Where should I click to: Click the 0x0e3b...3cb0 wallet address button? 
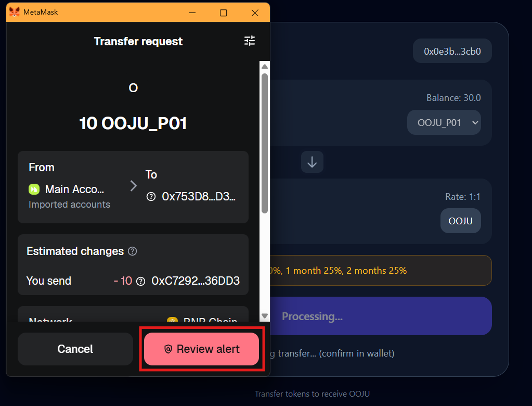pyautogui.click(x=452, y=51)
